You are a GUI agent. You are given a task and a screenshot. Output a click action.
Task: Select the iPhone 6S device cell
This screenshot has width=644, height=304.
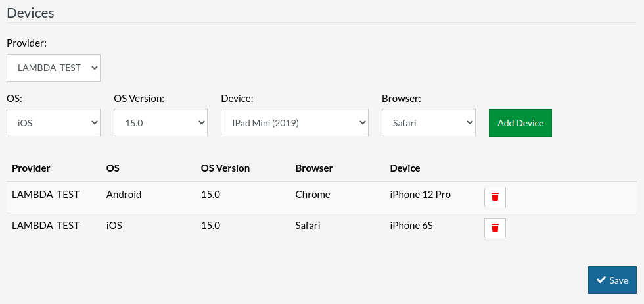point(411,225)
